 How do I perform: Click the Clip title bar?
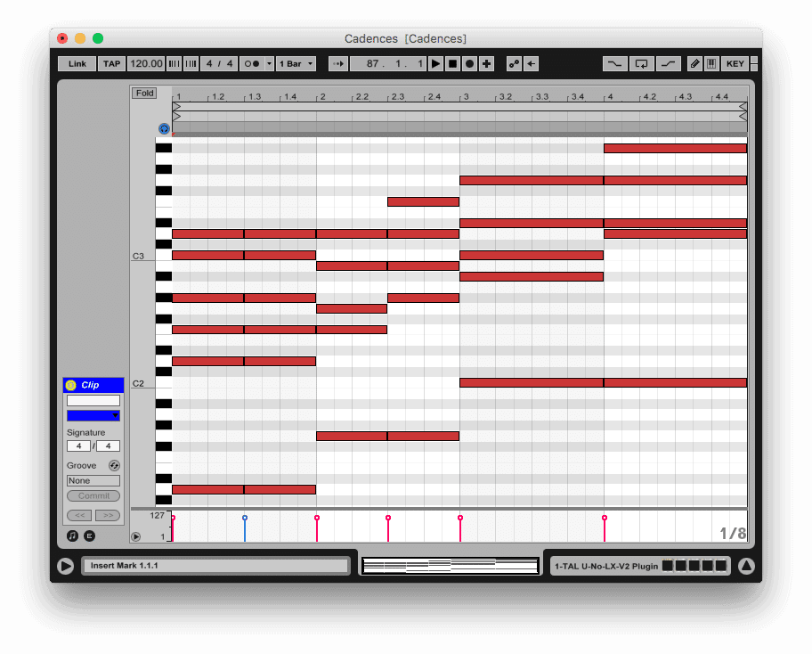pyautogui.click(x=93, y=385)
